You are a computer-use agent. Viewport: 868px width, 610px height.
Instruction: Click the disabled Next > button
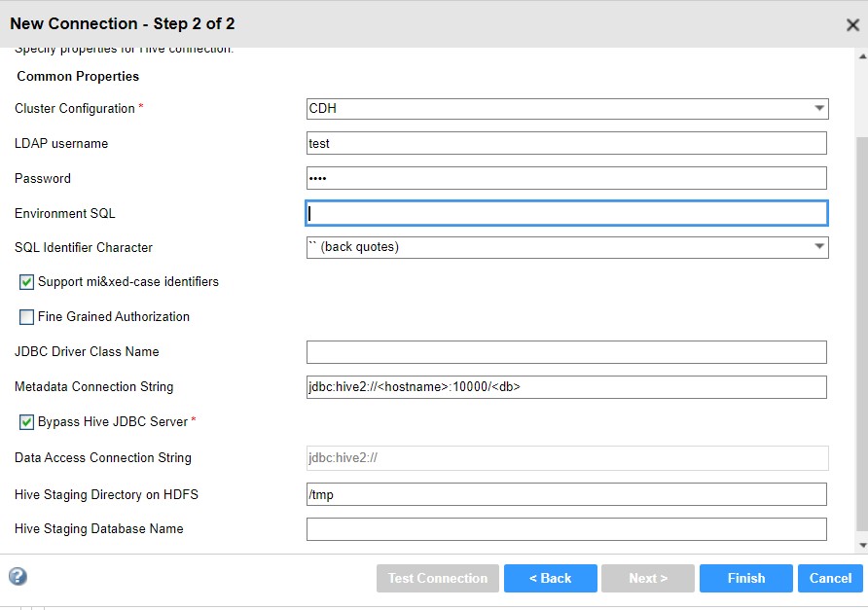pyautogui.click(x=648, y=579)
